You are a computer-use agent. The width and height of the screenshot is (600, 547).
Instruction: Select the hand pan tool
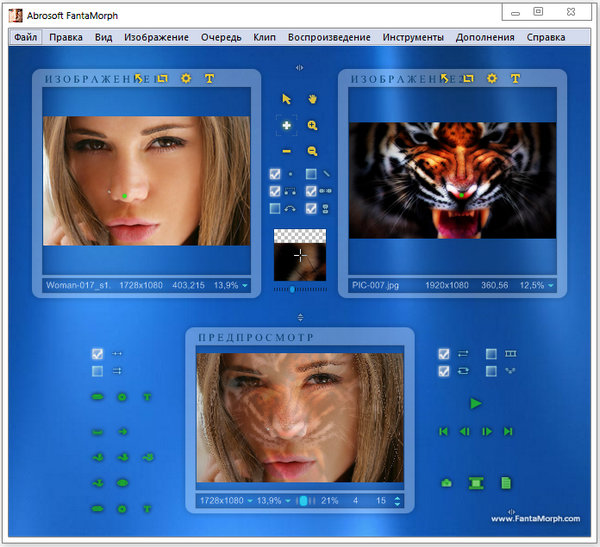coord(312,99)
